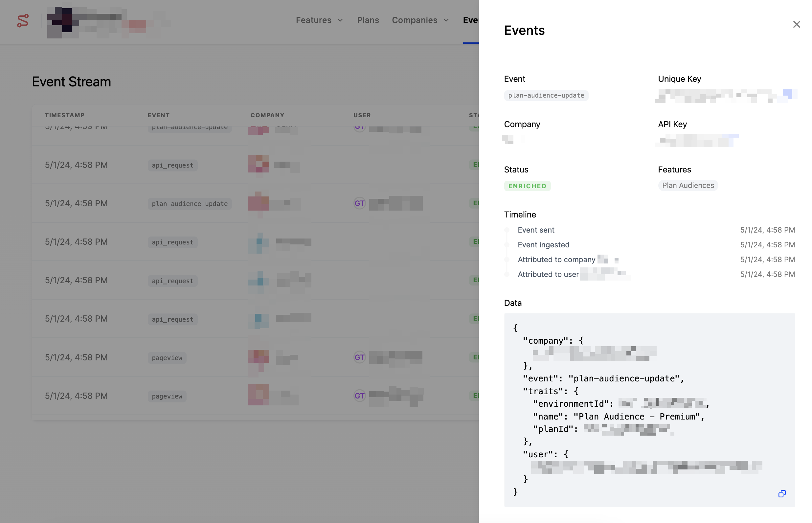812x523 pixels.
Task: Click the plan-audience-update event badge
Action: [546, 95]
